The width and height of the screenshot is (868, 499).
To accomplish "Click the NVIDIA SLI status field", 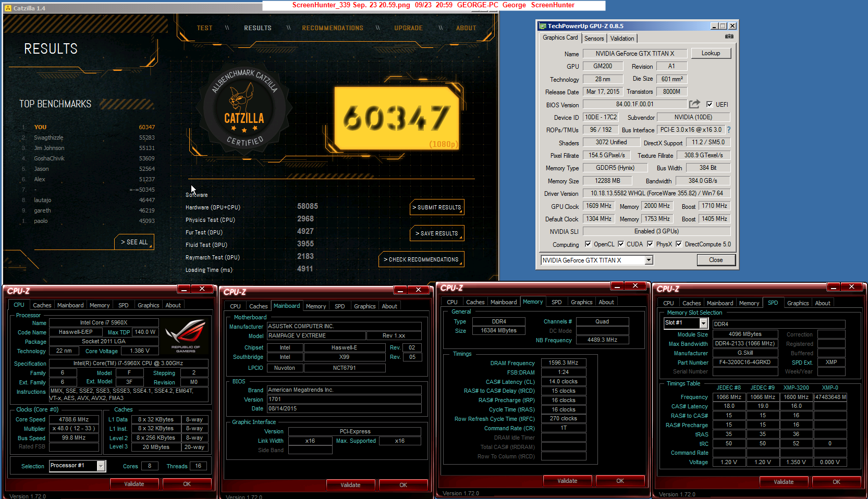I will pyautogui.click(x=656, y=231).
